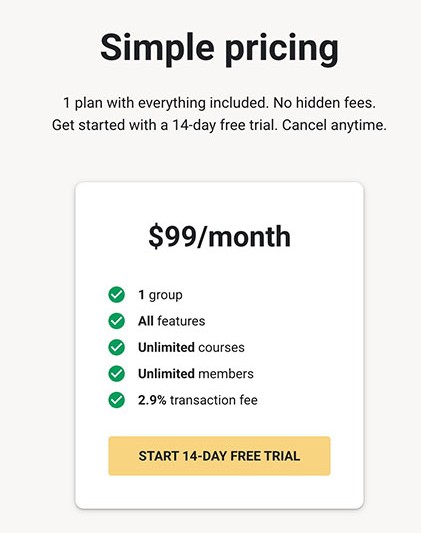421x533 pixels.
Task: Click the green checkmark beside All features
Action: point(117,321)
